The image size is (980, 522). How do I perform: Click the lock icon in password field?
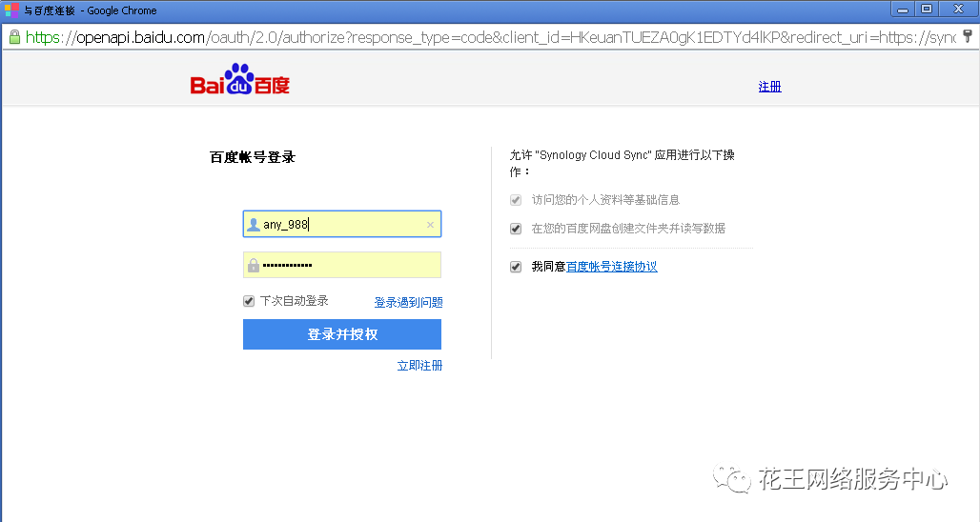click(254, 265)
